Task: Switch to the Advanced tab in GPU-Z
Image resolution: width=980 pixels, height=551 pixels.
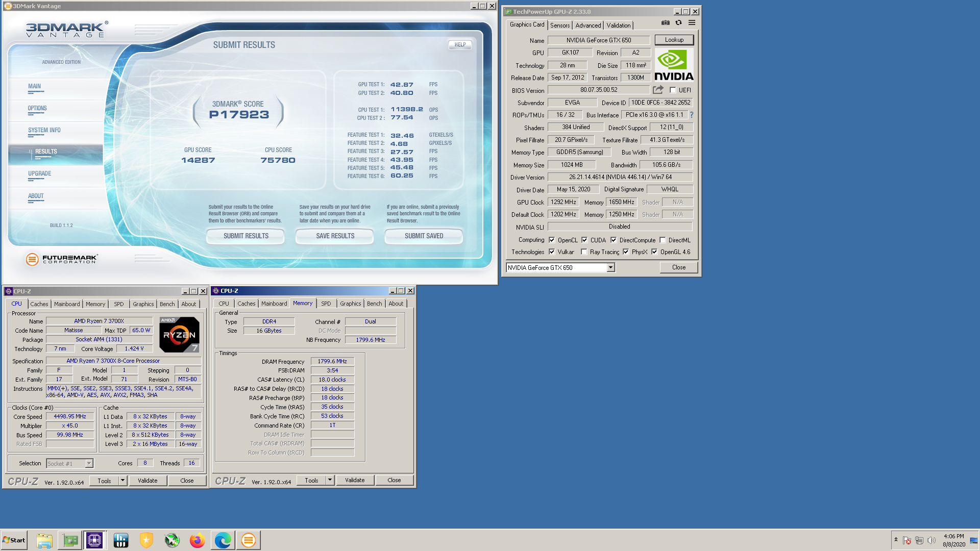Action: pos(588,26)
